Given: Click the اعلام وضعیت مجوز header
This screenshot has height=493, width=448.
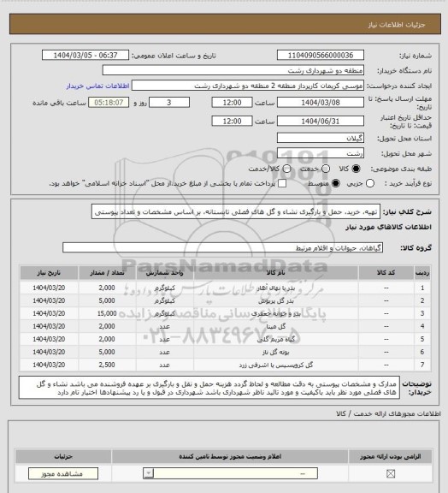Looking at the screenshot, I should 230,456.
